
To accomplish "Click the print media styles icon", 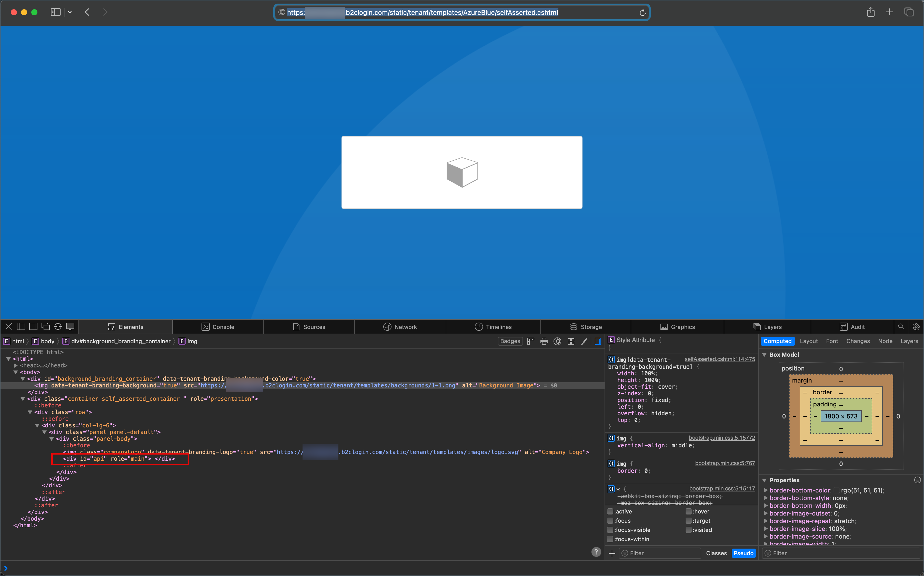I will click(x=544, y=341).
